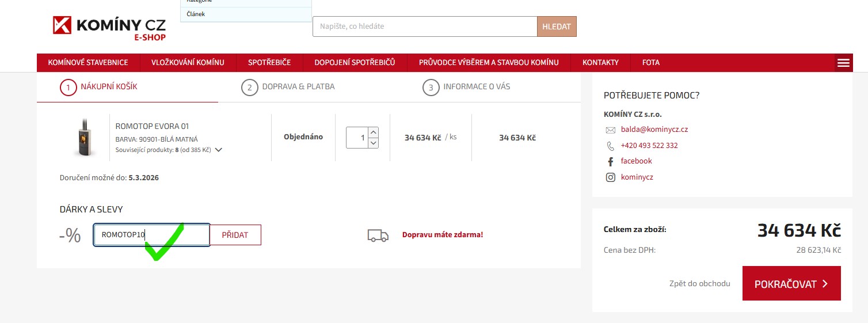Open the SPOTŘEBIČE menu

269,63
